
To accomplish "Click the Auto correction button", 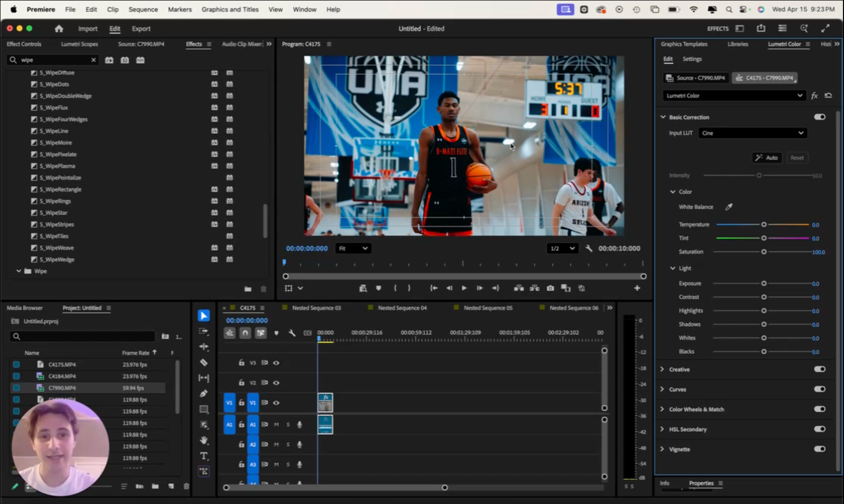I will point(767,158).
